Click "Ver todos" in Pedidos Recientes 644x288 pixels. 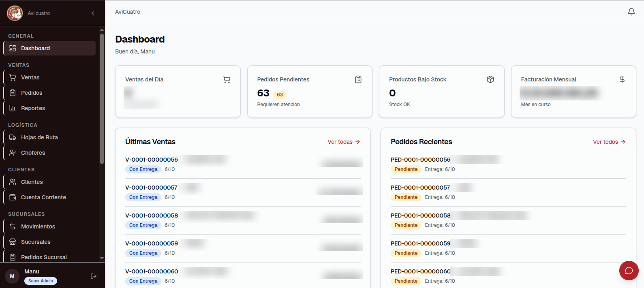(609, 142)
